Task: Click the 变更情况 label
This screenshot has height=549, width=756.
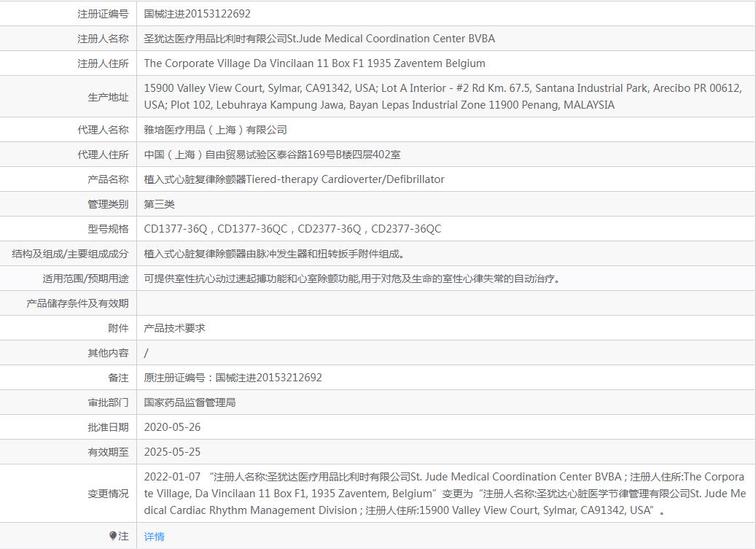Action: tap(108, 494)
